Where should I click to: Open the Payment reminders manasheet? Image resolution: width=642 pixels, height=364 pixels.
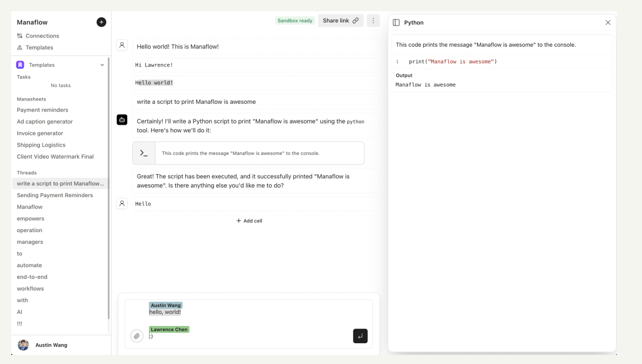pyautogui.click(x=42, y=110)
